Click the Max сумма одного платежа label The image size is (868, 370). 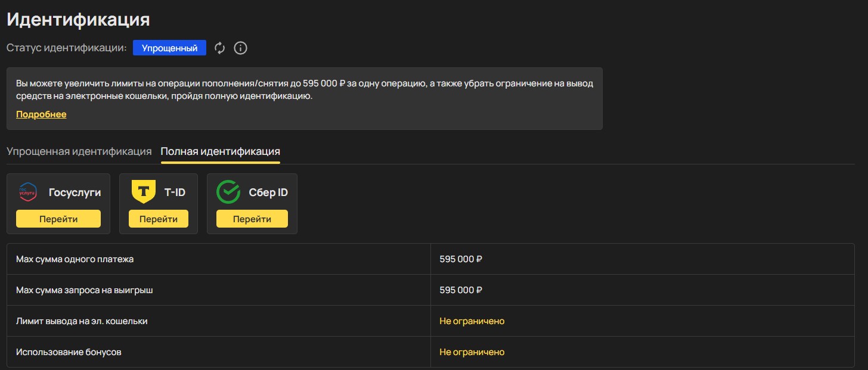[75, 259]
